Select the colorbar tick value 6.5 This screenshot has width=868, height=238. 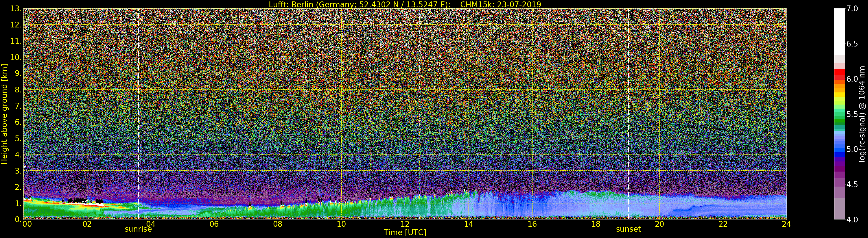[852, 44]
